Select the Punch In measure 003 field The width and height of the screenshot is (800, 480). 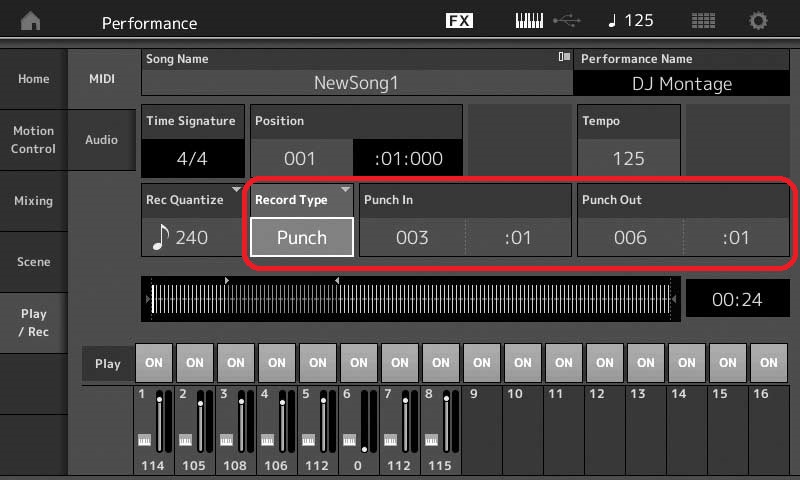click(x=412, y=238)
